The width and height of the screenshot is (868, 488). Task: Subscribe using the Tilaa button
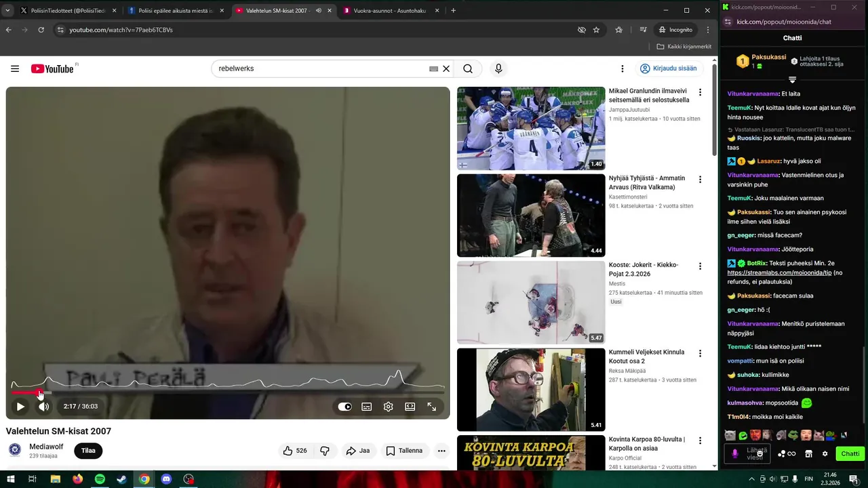[x=88, y=451]
